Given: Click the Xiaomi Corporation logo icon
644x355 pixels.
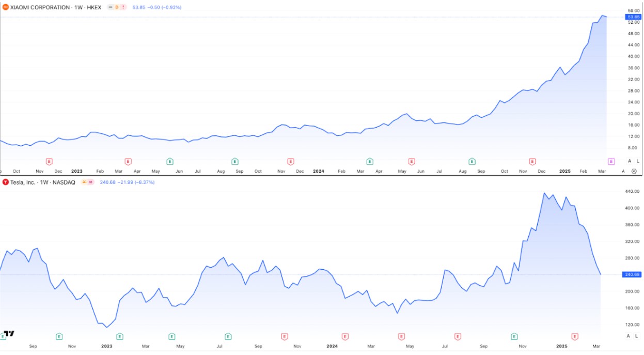Looking at the screenshot, I should tap(6, 7).
